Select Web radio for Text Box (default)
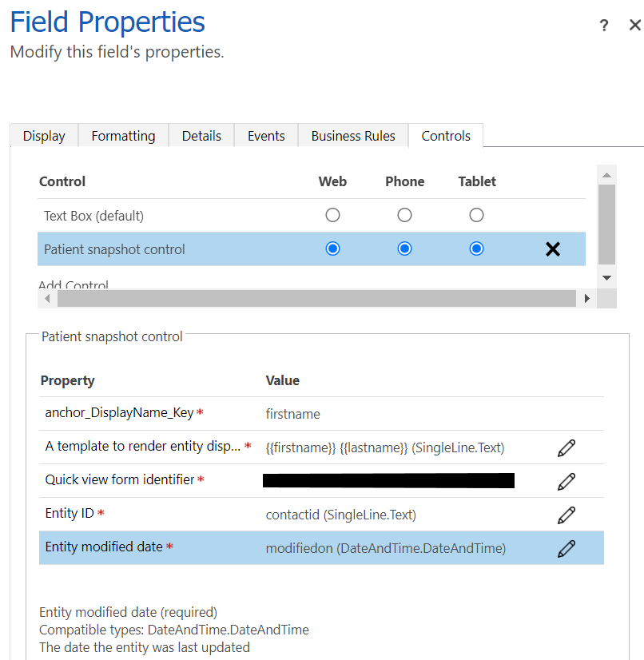 click(333, 215)
